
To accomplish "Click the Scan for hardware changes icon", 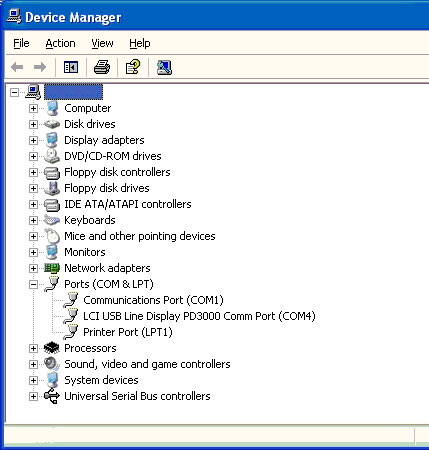I will pos(164,67).
